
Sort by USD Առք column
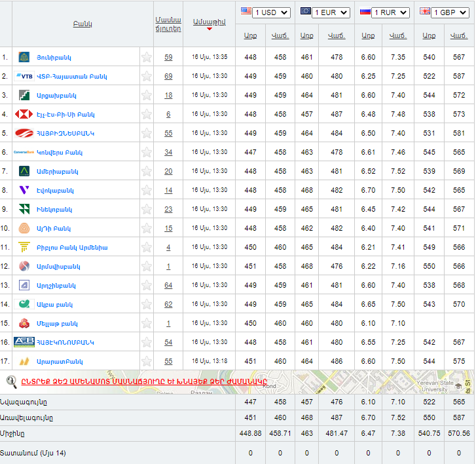[250, 35]
